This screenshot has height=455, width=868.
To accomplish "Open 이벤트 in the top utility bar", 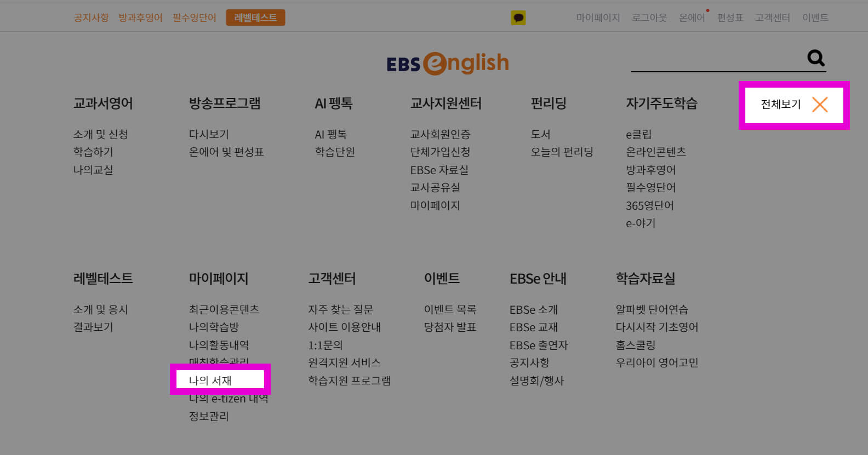I will [815, 18].
